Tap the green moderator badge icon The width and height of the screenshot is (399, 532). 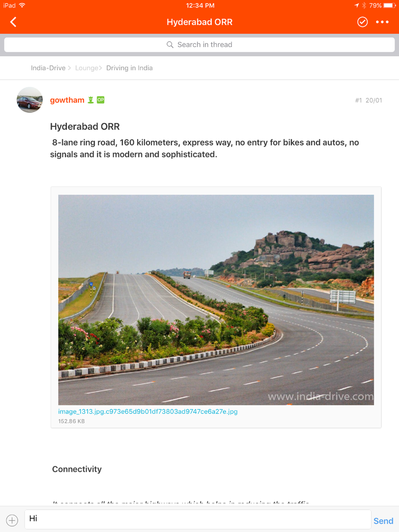tap(91, 100)
